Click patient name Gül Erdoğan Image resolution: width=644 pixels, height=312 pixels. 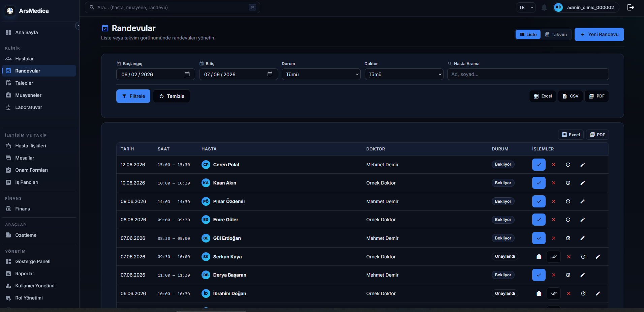tap(227, 238)
